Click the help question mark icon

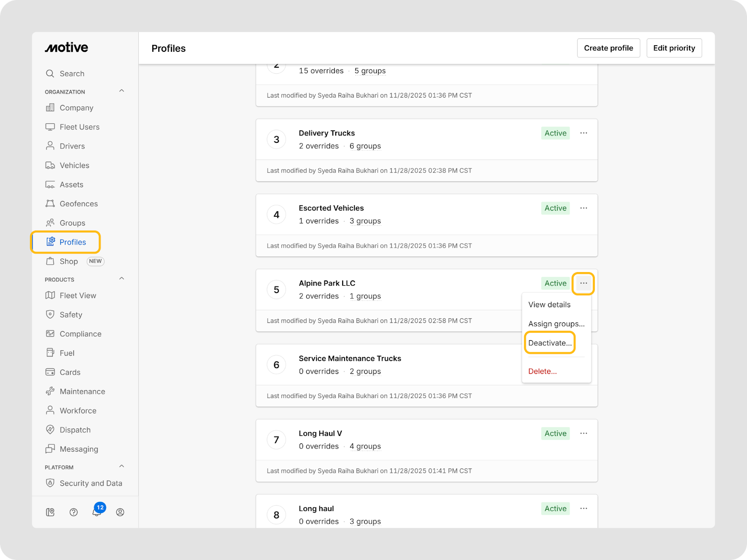[73, 512]
